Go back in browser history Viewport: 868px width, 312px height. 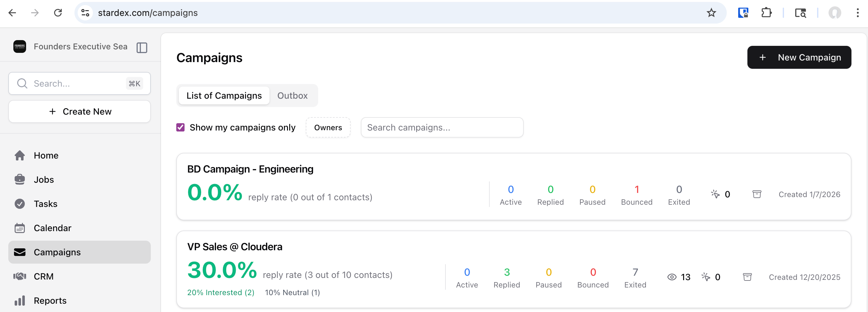point(12,13)
